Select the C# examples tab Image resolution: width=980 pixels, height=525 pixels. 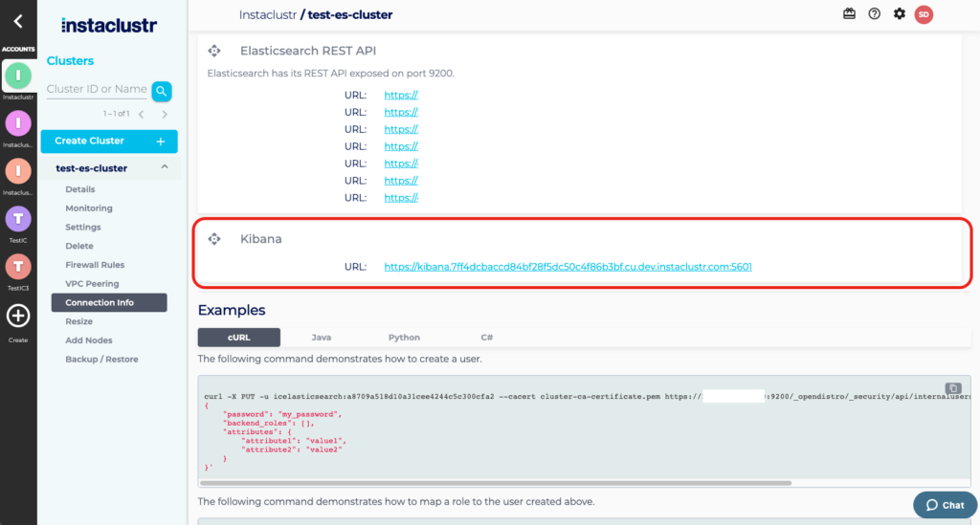486,338
